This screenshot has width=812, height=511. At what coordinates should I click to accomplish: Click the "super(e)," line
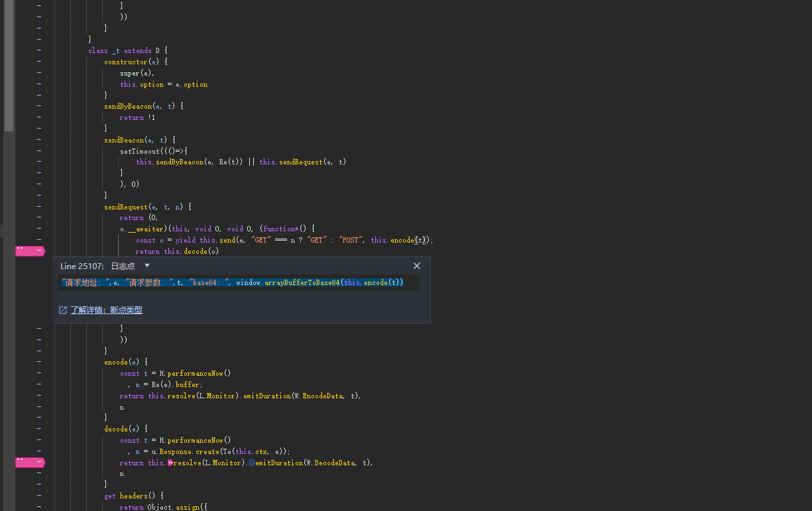click(137, 73)
